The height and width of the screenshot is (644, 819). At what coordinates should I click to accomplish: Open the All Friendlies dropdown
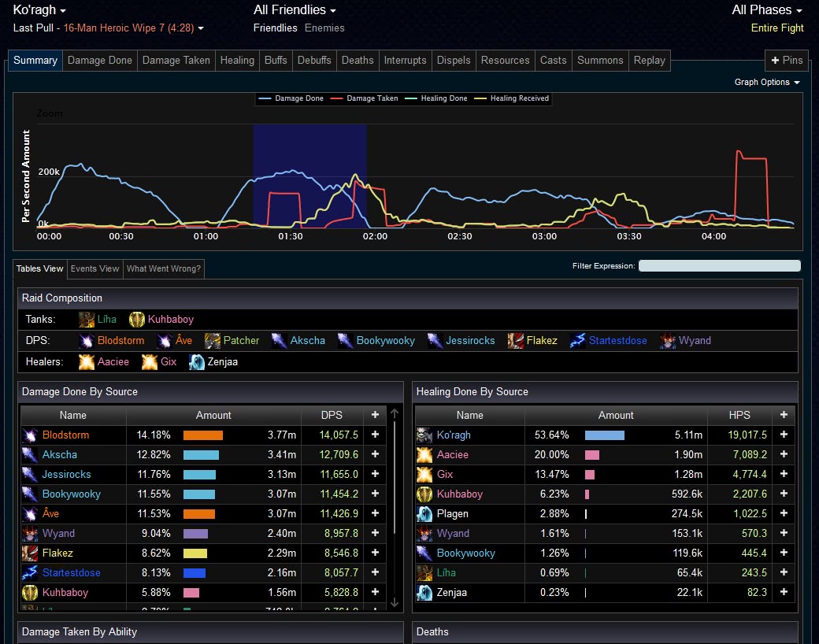pyautogui.click(x=295, y=10)
